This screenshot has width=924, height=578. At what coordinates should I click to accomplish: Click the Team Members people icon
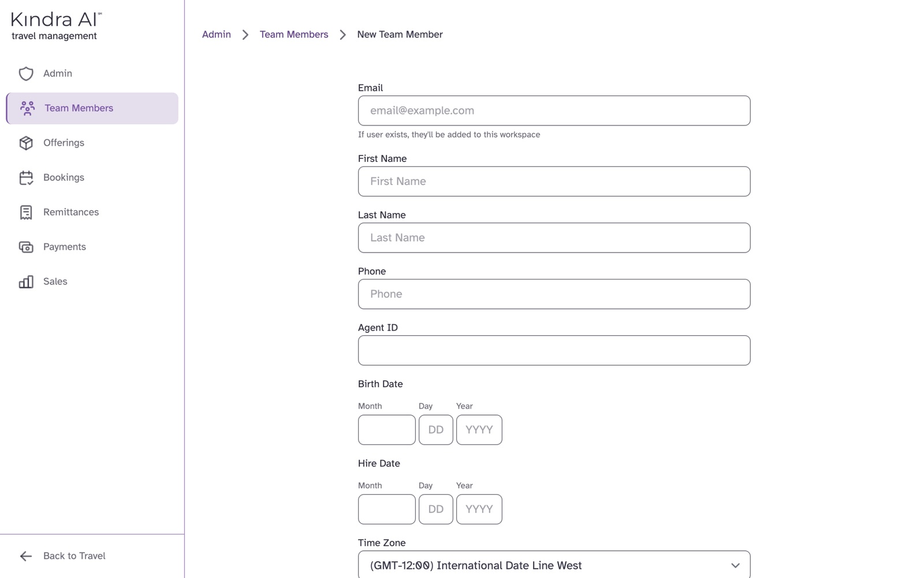27,108
